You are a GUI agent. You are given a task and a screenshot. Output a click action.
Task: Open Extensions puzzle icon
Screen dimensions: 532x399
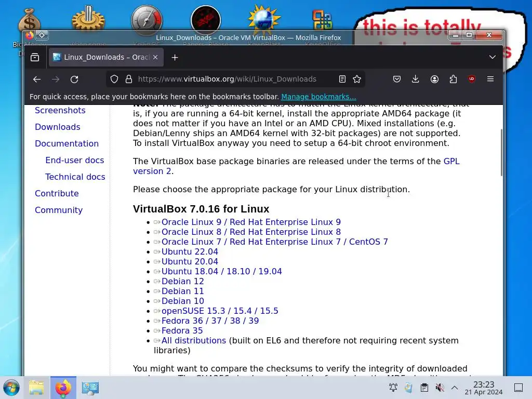[x=453, y=79]
